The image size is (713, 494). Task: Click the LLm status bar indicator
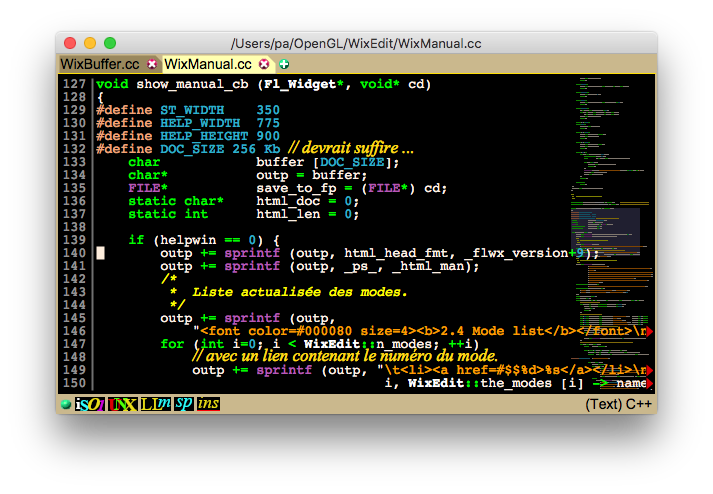[x=156, y=404]
